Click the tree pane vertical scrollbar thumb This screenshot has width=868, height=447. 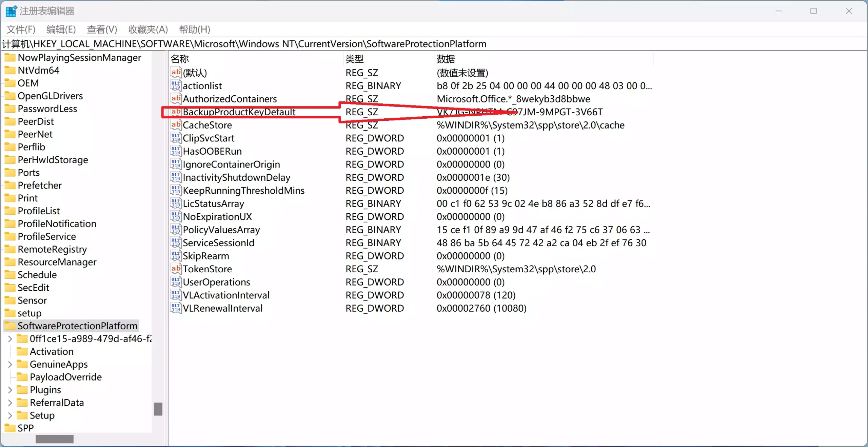pyautogui.click(x=158, y=409)
